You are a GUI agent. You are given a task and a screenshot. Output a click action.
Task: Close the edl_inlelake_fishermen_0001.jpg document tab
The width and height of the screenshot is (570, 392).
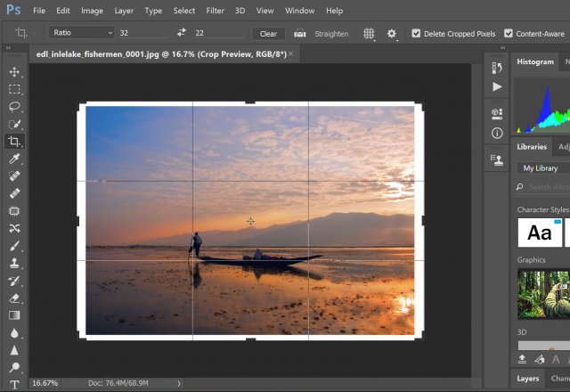tap(291, 53)
